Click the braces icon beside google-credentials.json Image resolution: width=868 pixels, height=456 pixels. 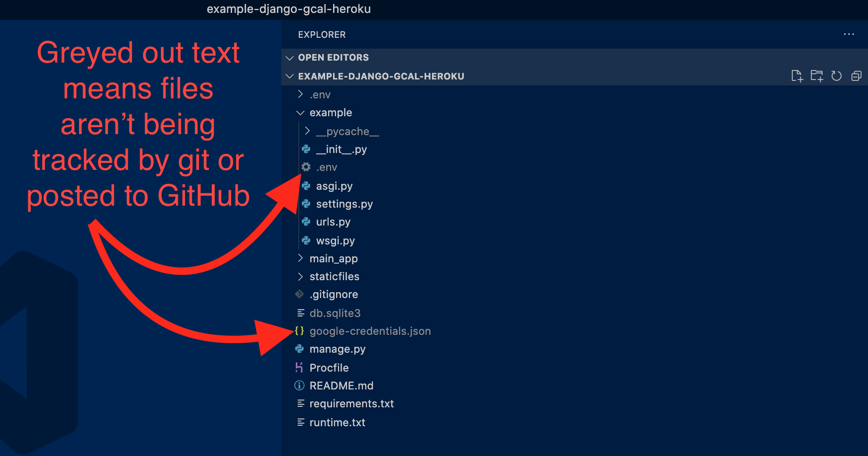[299, 331]
